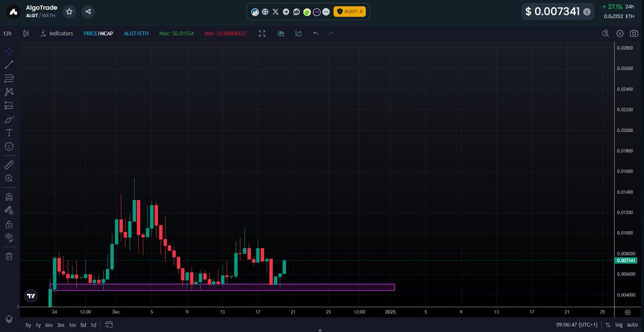Open chart settings gear
644x332 pixels.
tap(620, 33)
